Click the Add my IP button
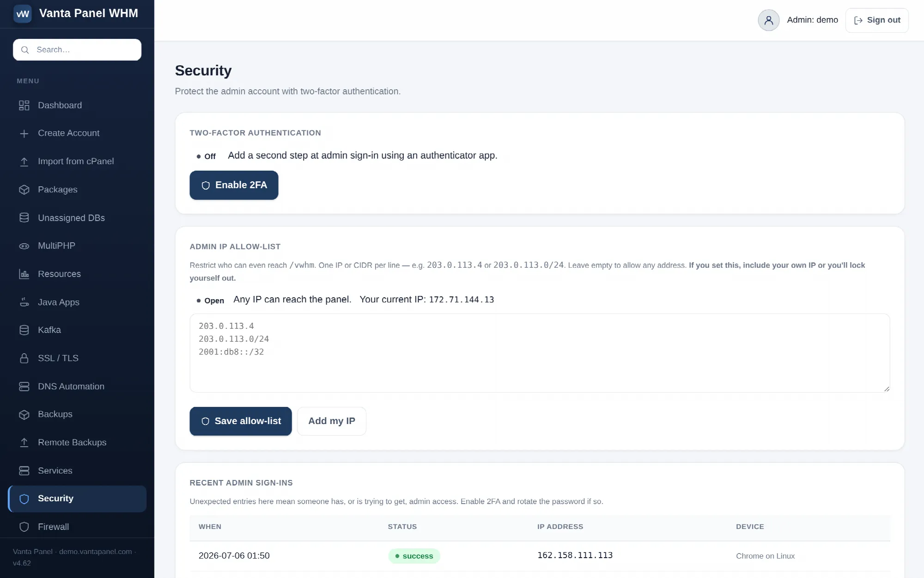 tap(332, 421)
